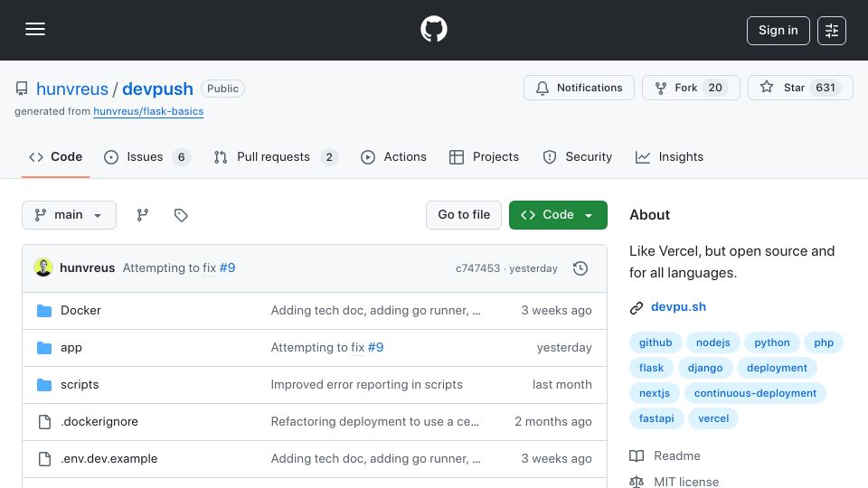
Task: Open the app folder
Action: tap(71, 347)
